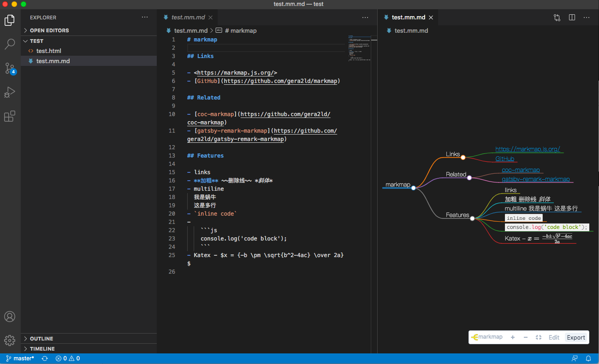This screenshot has width=599, height=364.
Task: Open the Search view icon
Action: click(10, 44)
